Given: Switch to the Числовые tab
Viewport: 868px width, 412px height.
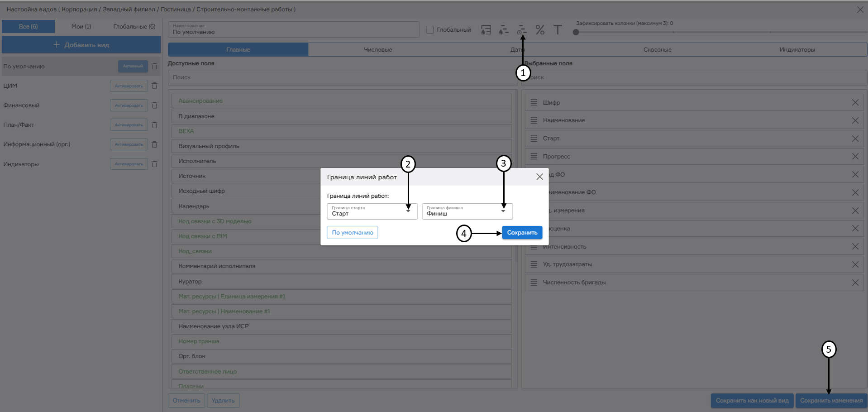Looking at the screenshot, I should coord(378,50).
